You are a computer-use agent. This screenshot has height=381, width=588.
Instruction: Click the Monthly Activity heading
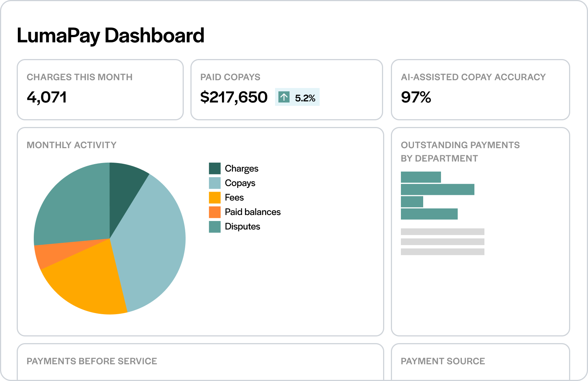click(x=72, y=145)
